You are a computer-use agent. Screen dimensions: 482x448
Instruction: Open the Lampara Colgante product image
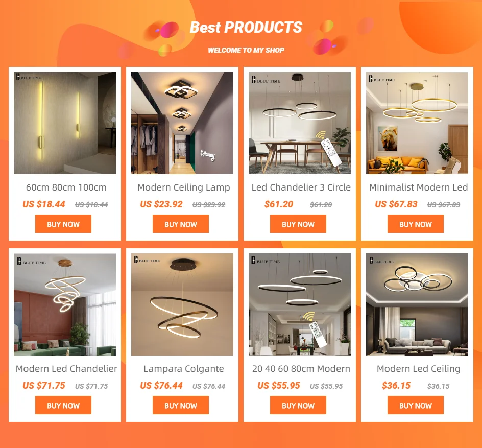coord(182,304)
